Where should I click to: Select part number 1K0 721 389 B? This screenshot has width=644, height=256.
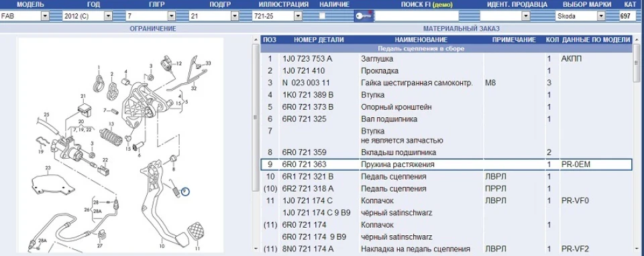tap(308, 94)
